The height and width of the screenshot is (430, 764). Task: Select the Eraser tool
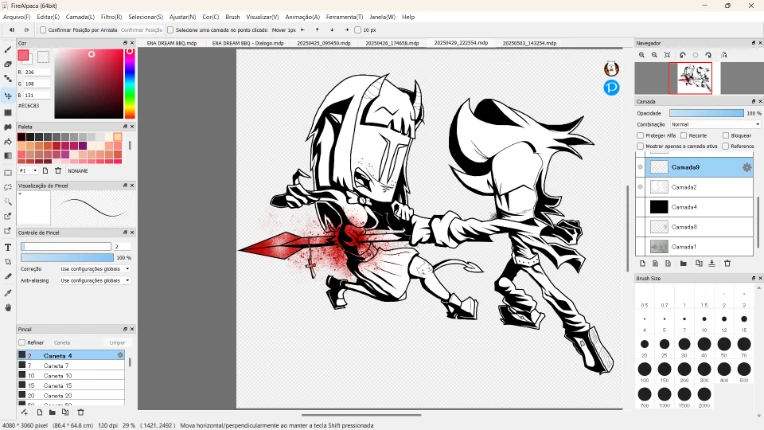[x=8, y=64]
